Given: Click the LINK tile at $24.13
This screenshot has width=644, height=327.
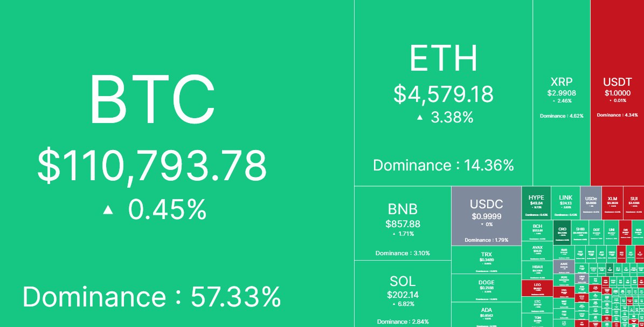Looking at the screenshot, I should tap(565, 203).
